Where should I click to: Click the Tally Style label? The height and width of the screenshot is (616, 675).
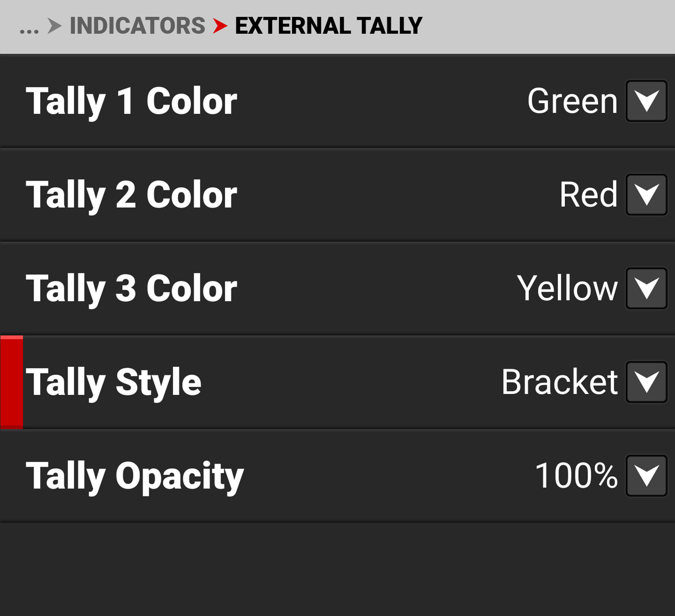pyautogui.click(x=113, y=383)
